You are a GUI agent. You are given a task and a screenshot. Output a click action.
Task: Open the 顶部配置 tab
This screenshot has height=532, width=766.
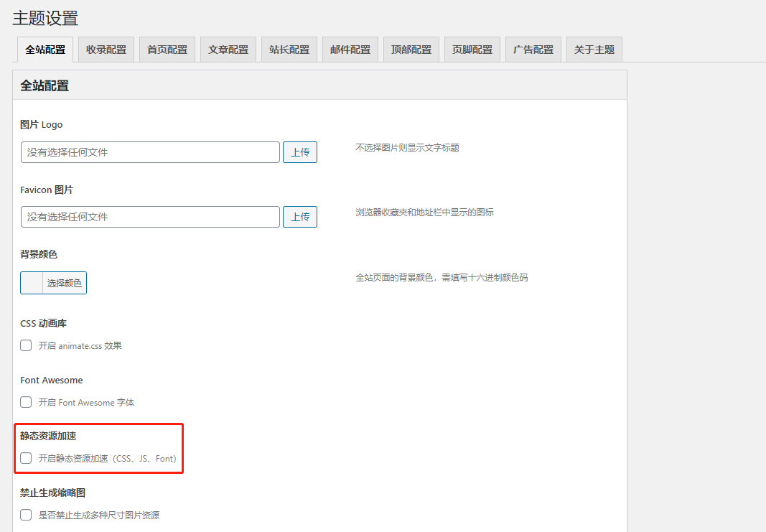coord(411,49)
